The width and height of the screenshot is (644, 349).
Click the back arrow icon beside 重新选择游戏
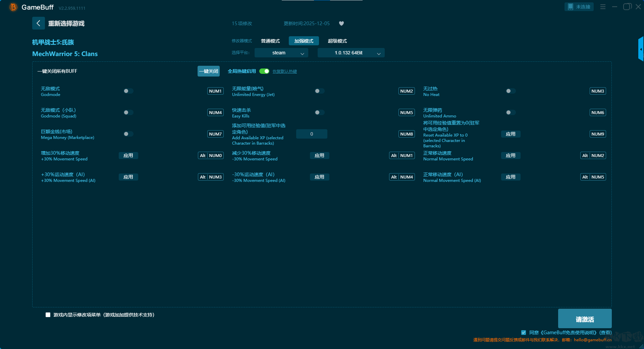38,23
